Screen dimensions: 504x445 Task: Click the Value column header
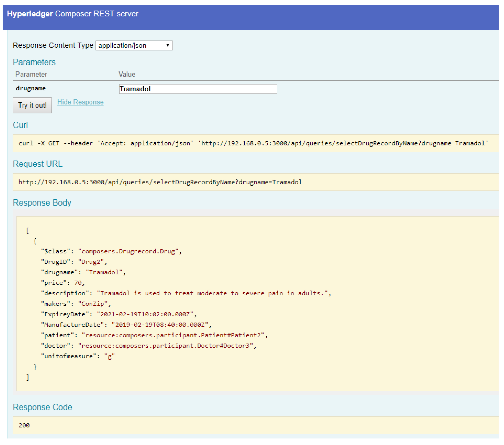127,74
